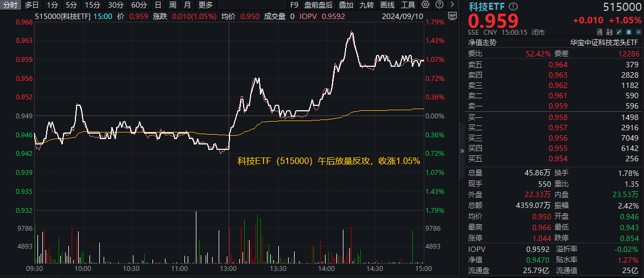
Task: Click the 买四 price 0.955
Action: (558, 148)
